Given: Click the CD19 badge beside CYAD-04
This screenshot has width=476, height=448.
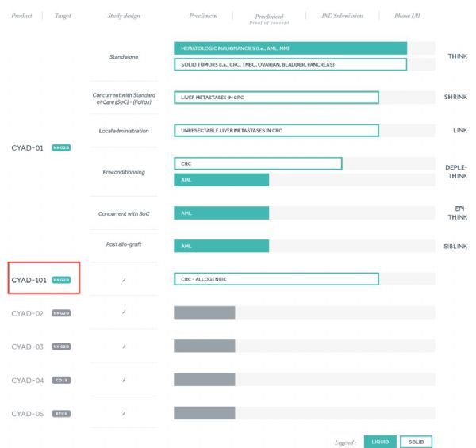Looking at the screenshot, I should coord(61,380).
